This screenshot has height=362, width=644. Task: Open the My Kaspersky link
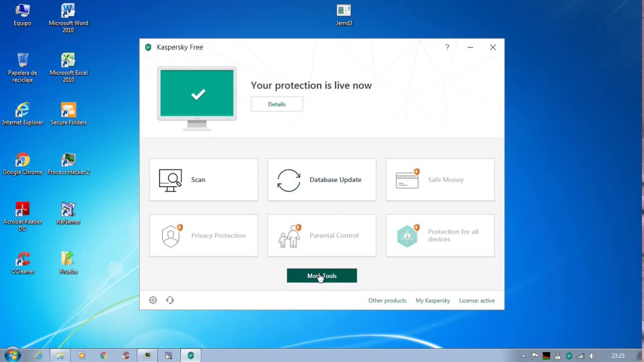tap(433, 301)
